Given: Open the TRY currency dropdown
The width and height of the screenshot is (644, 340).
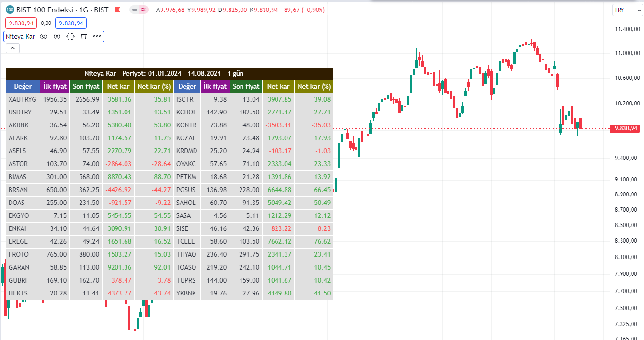Looking at the screenshot, I should tap(625, 10).
